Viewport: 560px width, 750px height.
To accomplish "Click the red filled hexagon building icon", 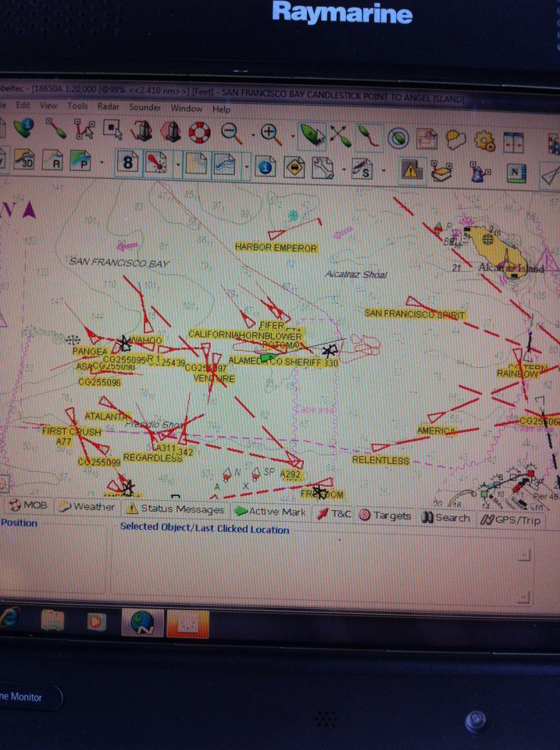I will [x=171, y=131].
